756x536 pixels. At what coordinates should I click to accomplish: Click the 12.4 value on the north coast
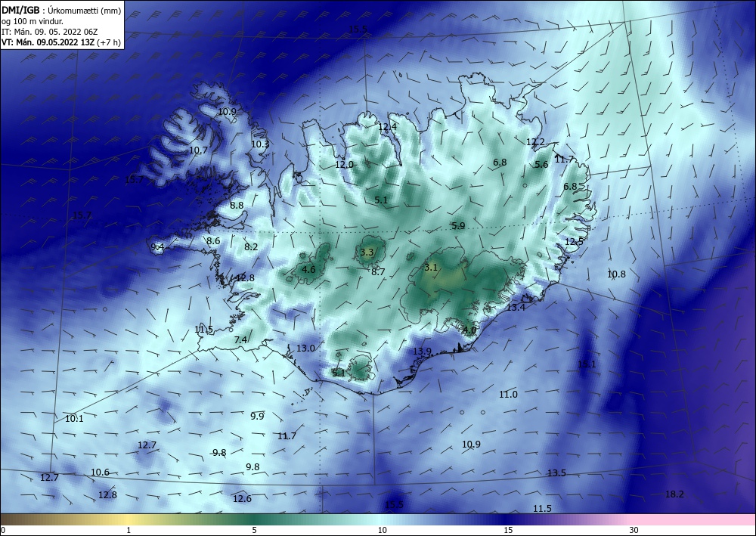coord(387,127)
